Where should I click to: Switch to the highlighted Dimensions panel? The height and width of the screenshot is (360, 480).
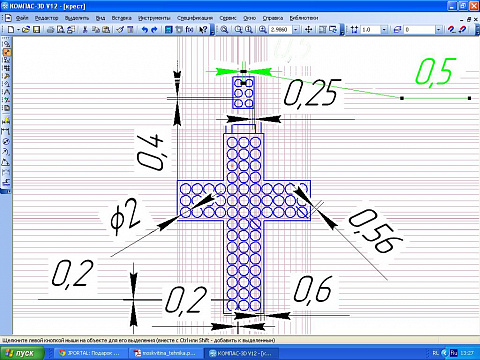[x=7, y=52]
